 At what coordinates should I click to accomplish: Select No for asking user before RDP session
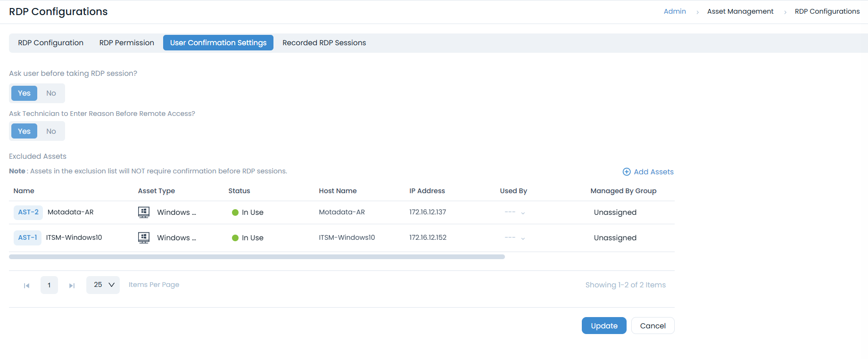click(51, 93)
